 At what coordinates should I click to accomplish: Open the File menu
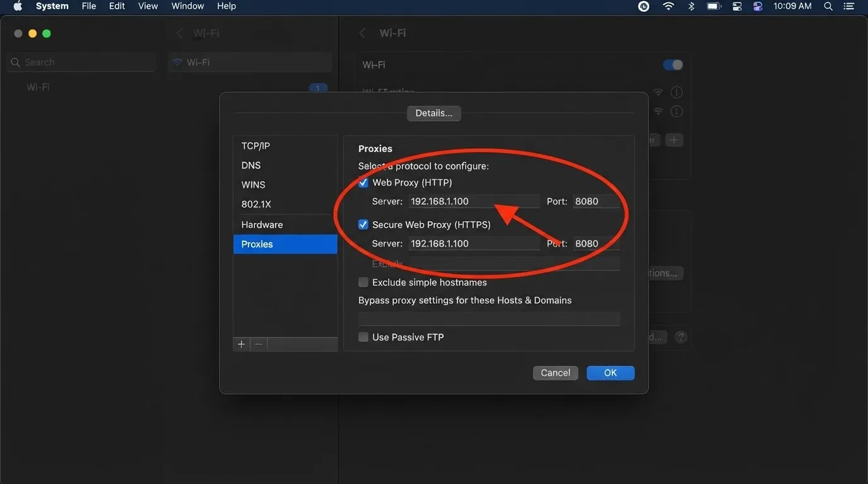coord(89,6)
